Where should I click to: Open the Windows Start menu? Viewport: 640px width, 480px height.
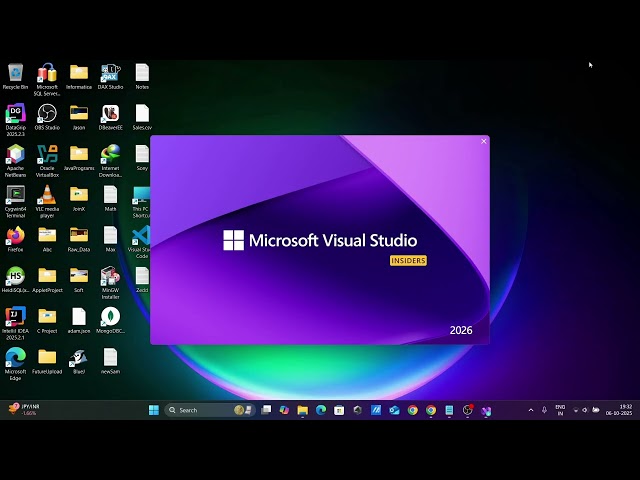[x=154, y=410]
